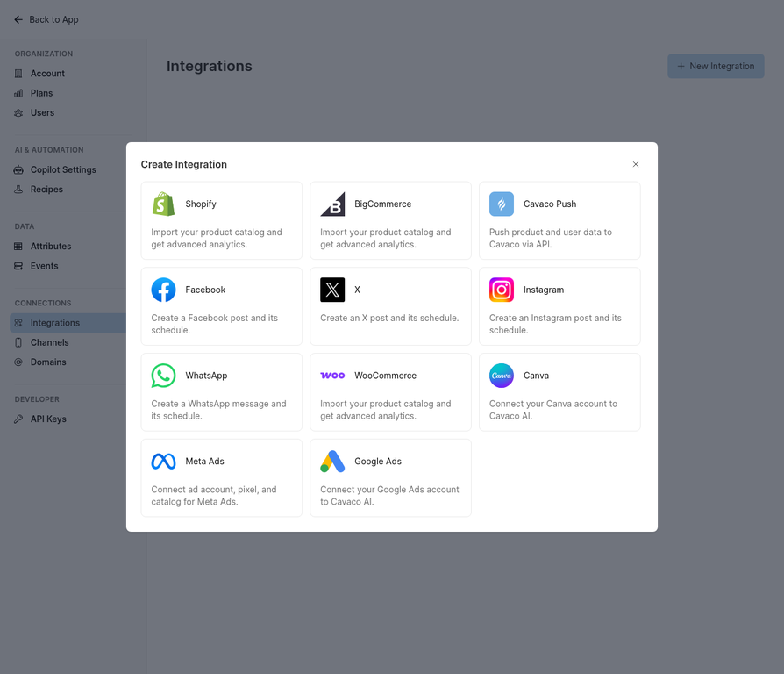Click the Canva logo icon
Image resolution: width=784 pixels, height=674 pixels.
[x=502, y=376]
